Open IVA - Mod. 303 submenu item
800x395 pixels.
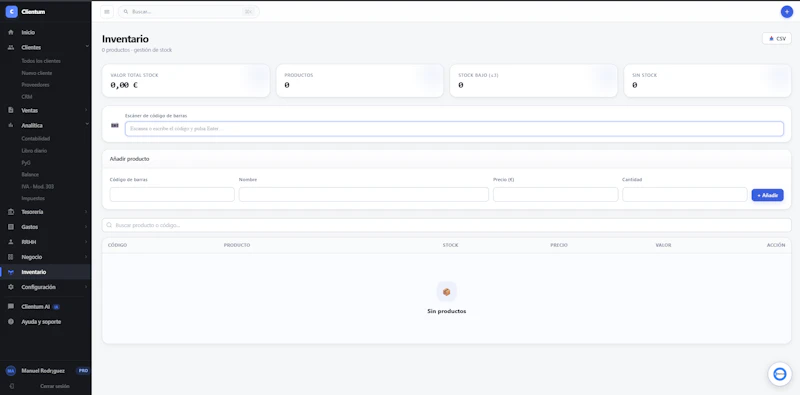[37, 186]
